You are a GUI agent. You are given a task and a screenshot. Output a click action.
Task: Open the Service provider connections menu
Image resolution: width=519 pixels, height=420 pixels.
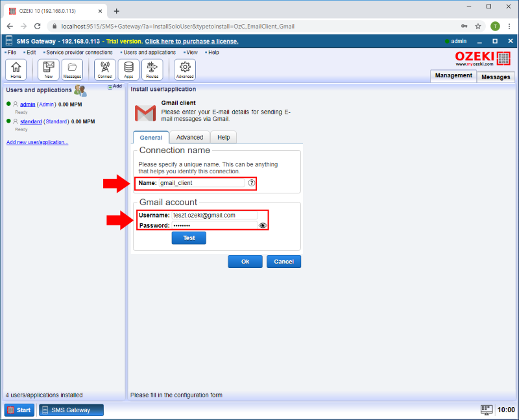[x=78, y=53]
